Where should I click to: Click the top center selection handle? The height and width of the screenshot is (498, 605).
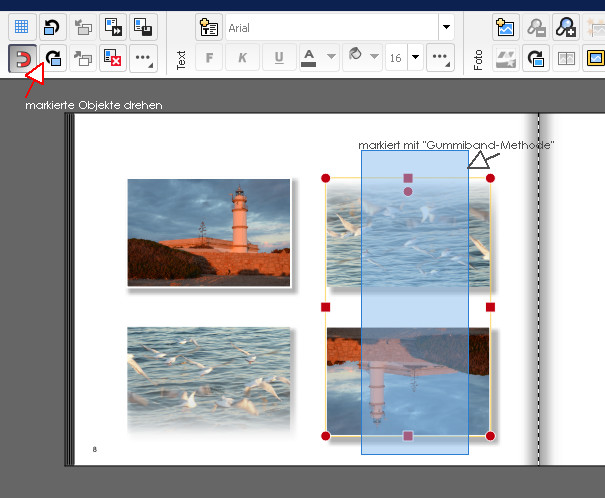(408, 178)
